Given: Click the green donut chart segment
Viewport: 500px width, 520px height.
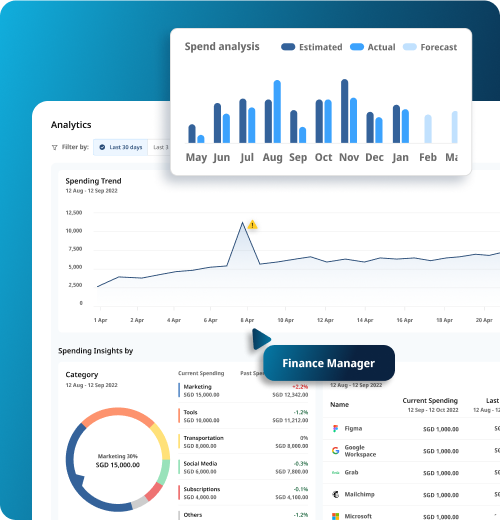Looking at the screenshot, I should (164, 472).
